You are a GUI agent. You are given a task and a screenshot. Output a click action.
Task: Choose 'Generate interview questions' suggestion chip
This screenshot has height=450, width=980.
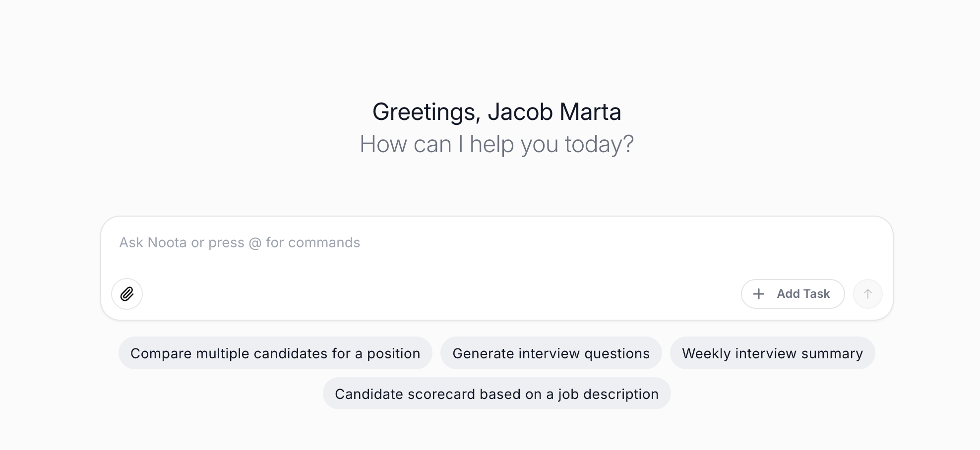click(x=551, y=353)
